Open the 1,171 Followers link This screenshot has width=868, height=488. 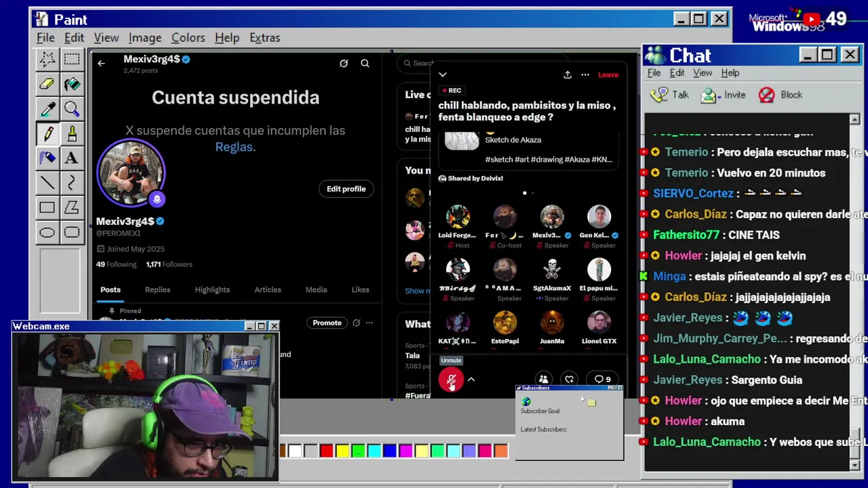169,264
